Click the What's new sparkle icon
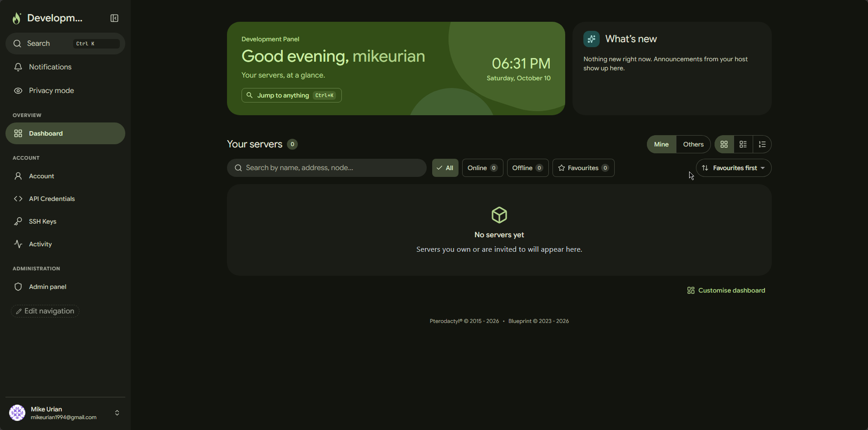The height and width of the screenshot is (430, 868). pos(592,39)
